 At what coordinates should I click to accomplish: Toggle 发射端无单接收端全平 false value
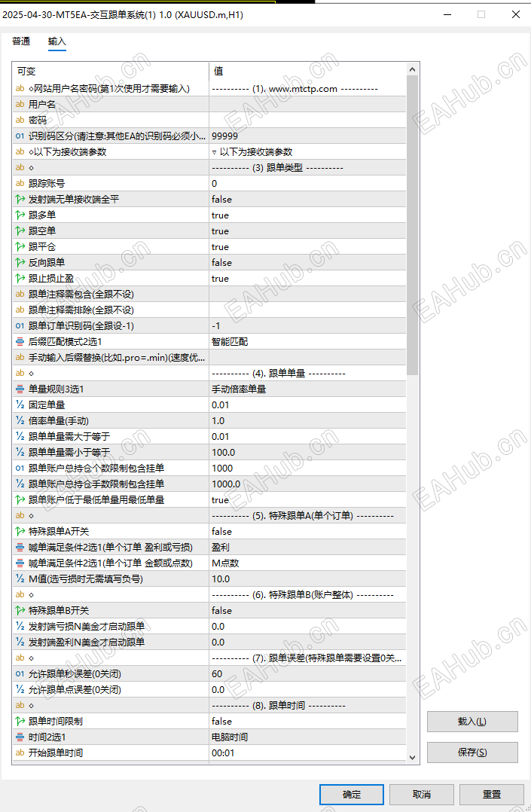click(308, 200)
